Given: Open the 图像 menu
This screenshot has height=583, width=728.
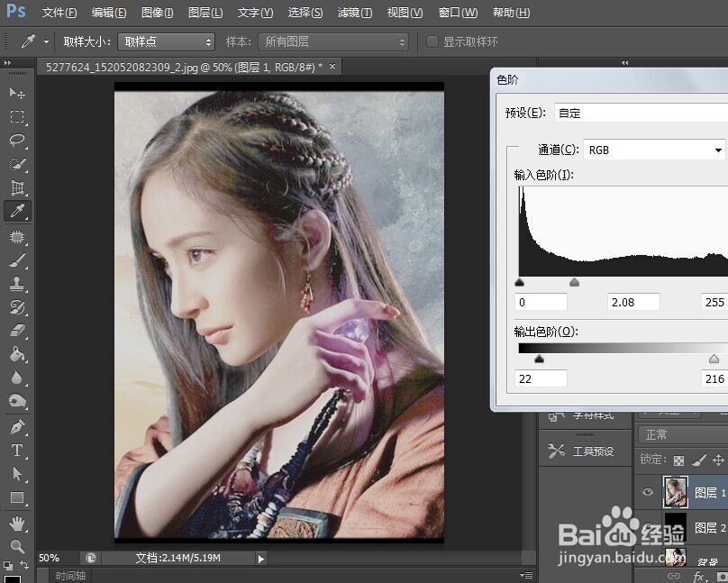Looking at the screenshot, I should (157, 13).
